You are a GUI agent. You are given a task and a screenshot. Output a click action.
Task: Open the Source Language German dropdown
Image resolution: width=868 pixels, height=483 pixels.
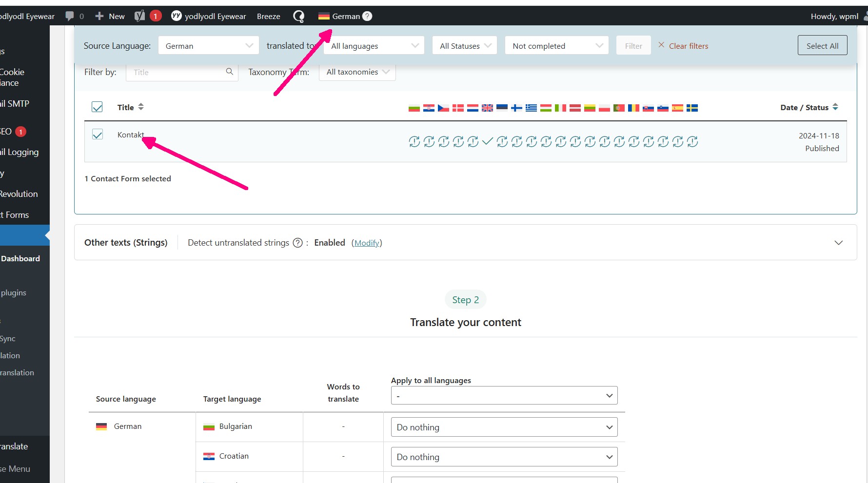[x=209, y=46]
